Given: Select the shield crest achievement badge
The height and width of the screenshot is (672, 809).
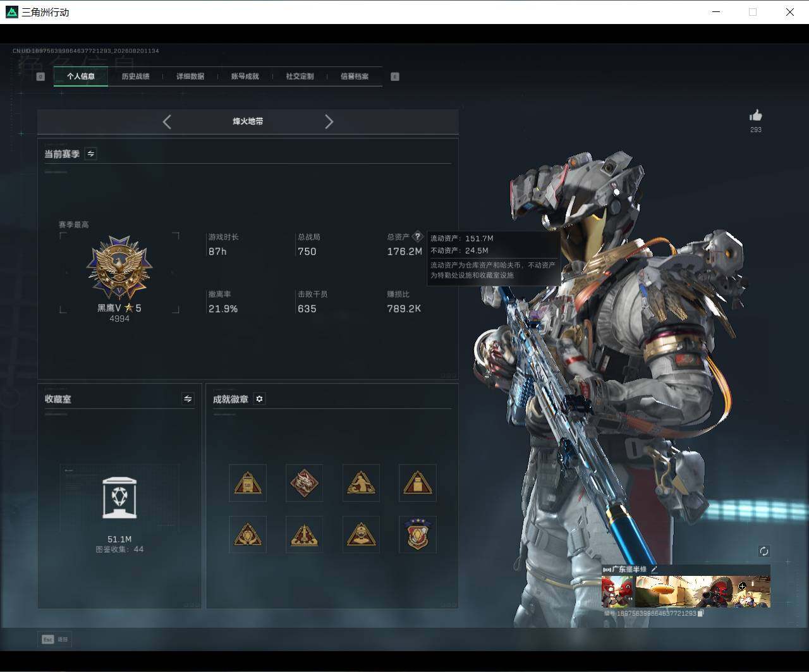Looking at the screenshot, I should click(x=418, y=535).
